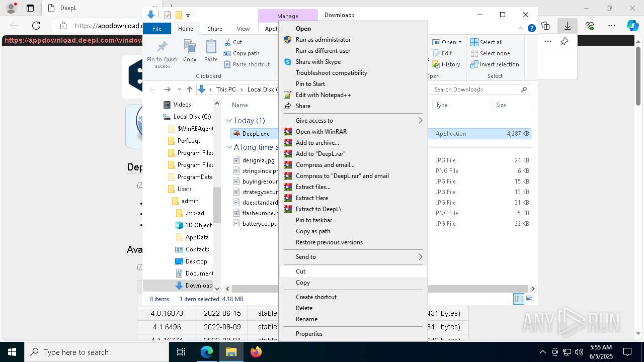The height and width of the screenshot is (362, 644).
Task: Select Desktop in the navigation tree
Action: (196, 261)
